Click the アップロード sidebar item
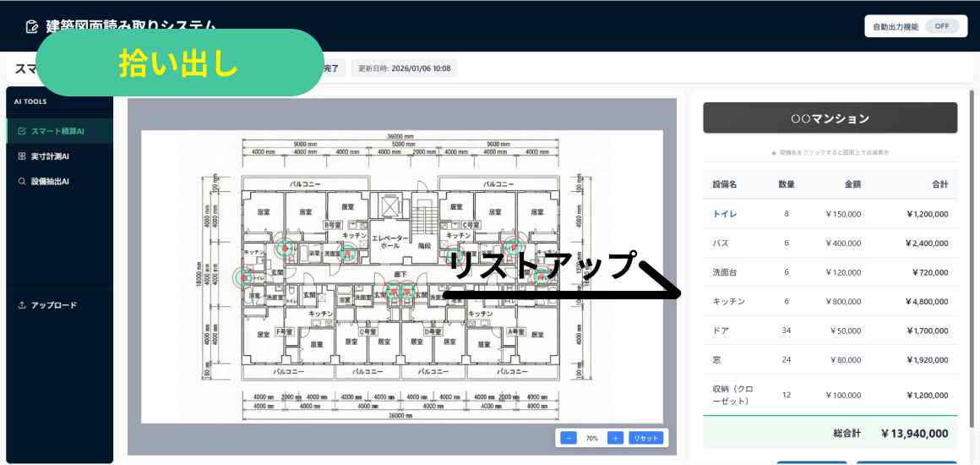This screenshot has height=465, width=980. tap(59, 304)
